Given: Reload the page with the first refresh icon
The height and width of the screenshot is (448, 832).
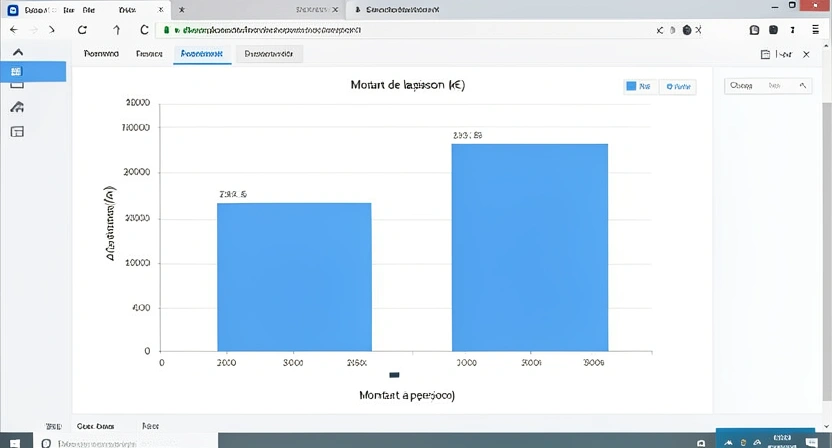Looking at the screenshot, I should point(82,30).
